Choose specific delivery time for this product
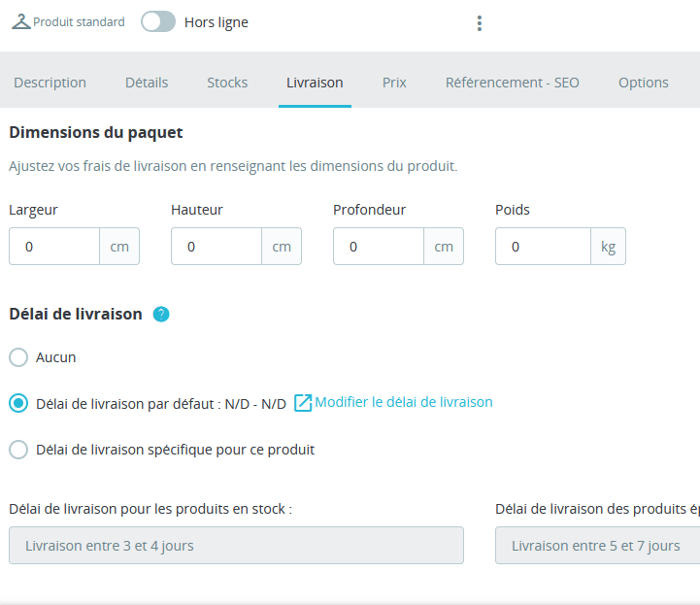This screenshot has height=605, width=700. [18, 450]
